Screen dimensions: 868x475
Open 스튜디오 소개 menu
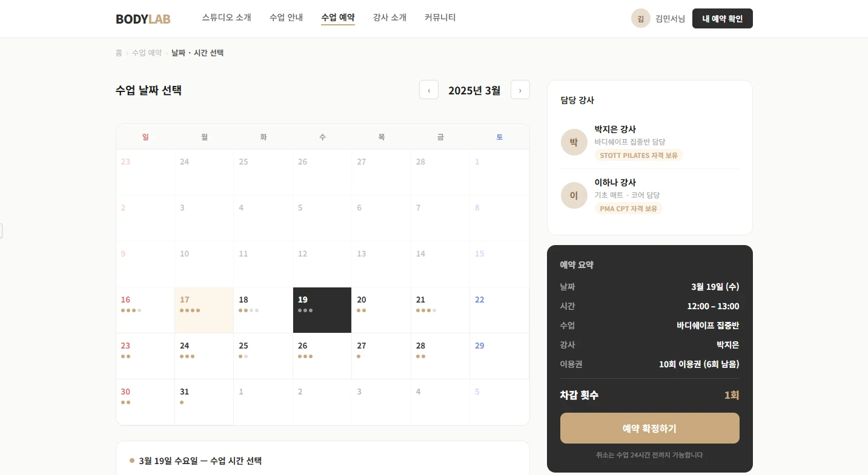(x=227, y=18)
